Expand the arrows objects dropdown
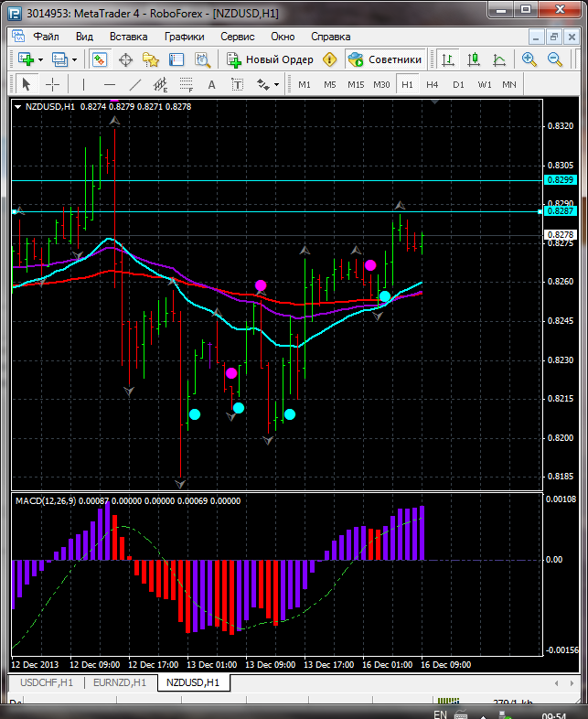Screen dimensions: 588x719 (x=277, y=84)
